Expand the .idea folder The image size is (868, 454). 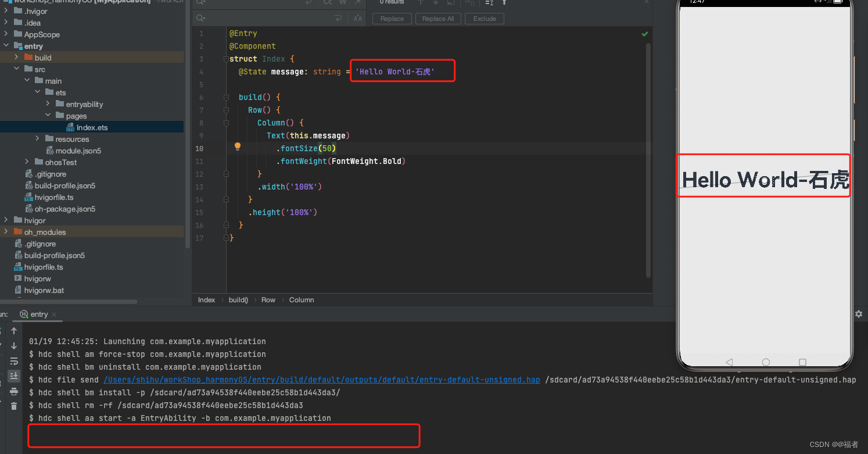(6, 23)
